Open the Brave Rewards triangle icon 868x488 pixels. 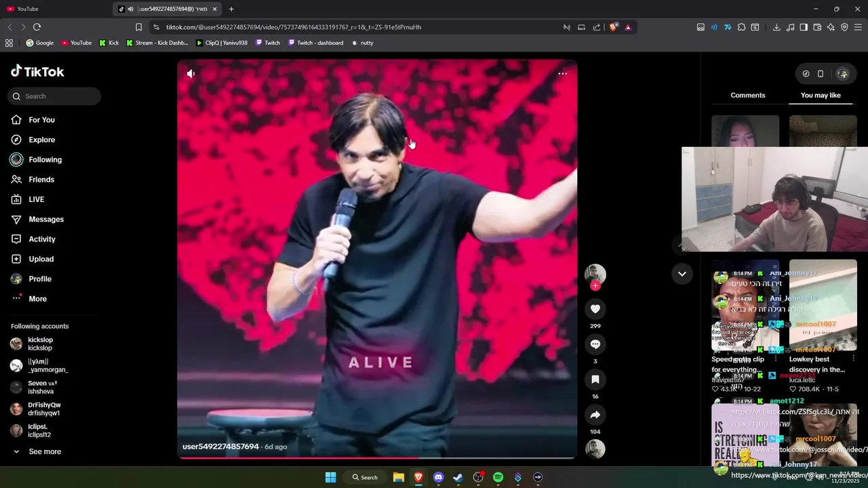pos(629,27)
